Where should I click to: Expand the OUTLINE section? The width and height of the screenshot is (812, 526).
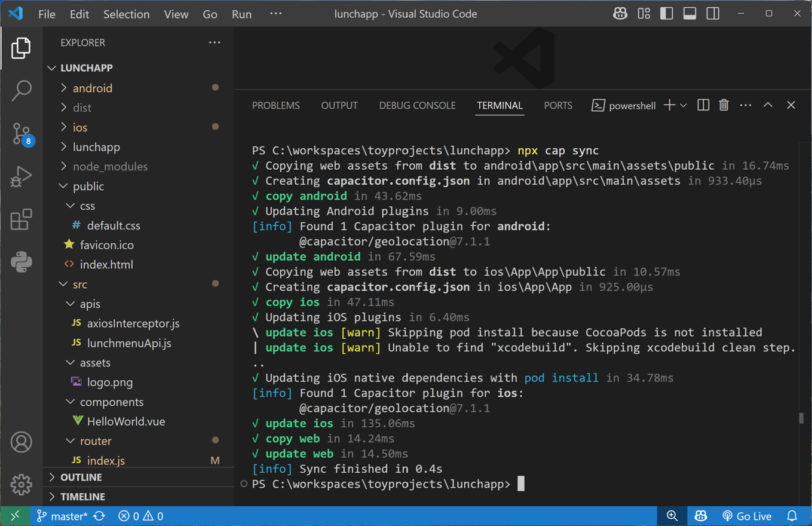coord(139,477)
